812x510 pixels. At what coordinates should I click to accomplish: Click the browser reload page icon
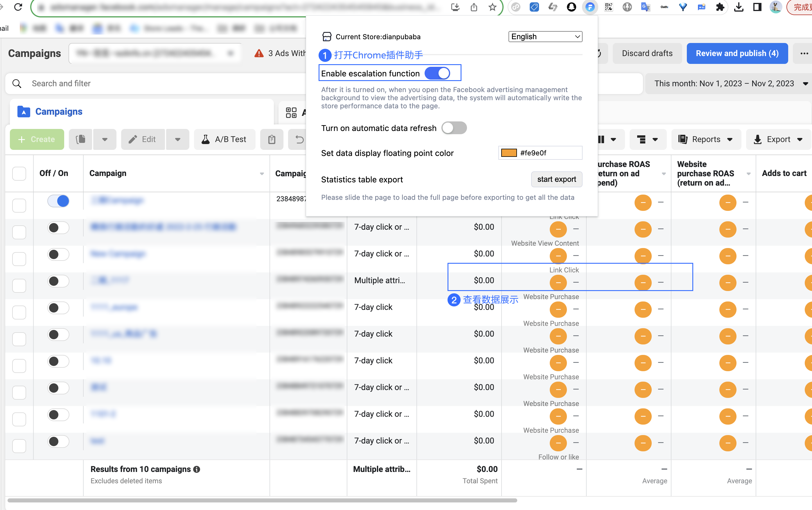pyautogui.click(x=18, y=7)
